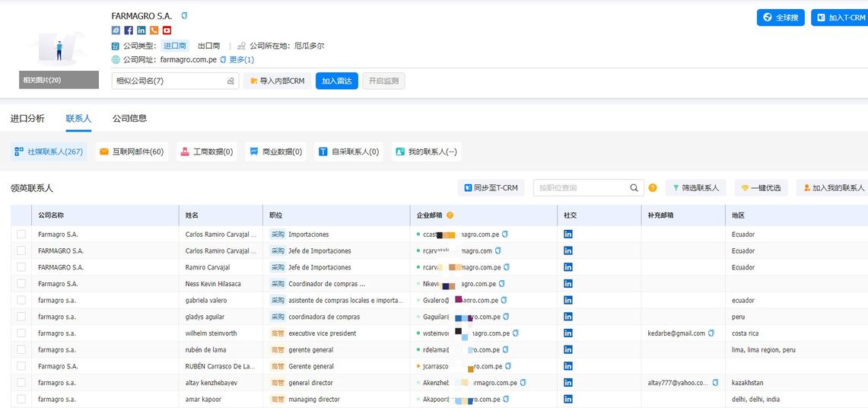The height and width of the screenshot is (408, 868).
Task: Switch to the 公司信息 tab
Action: [129, 119]
